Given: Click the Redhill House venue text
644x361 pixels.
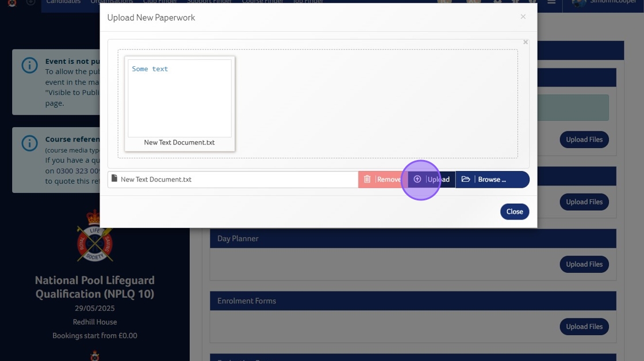Looking at the screenshot, I should click(94, 322).
